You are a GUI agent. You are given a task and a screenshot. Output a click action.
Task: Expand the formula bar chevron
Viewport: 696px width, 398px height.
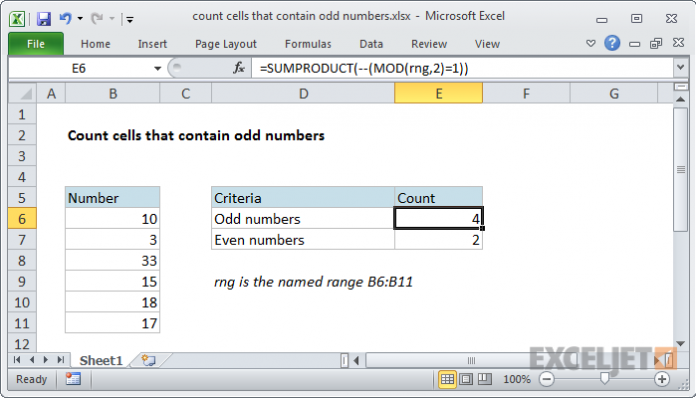[x=680, y=67]
